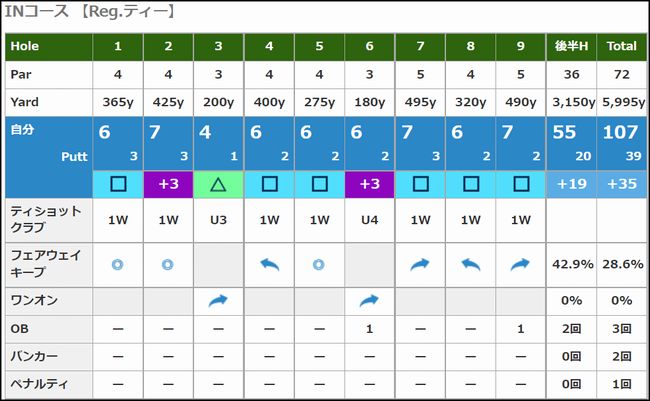Click the bogey triangle icon on hole 3

(x=218, y=184)
